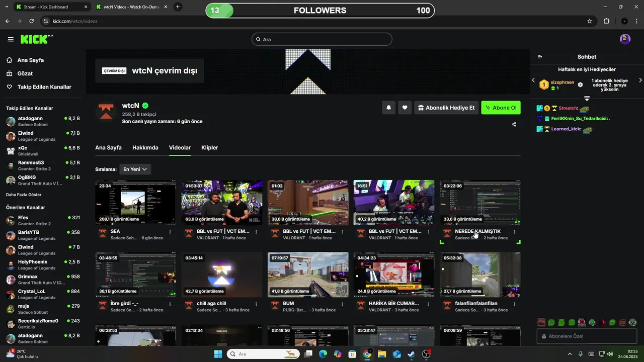Open Windows Start menu
The height and width of the screenshot is (362, 644).
218,354
